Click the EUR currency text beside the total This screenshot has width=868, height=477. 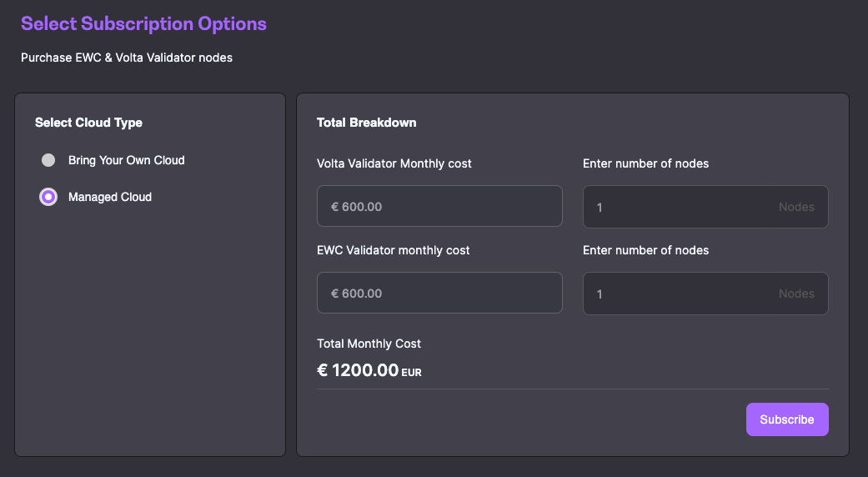tap(412, 373)
